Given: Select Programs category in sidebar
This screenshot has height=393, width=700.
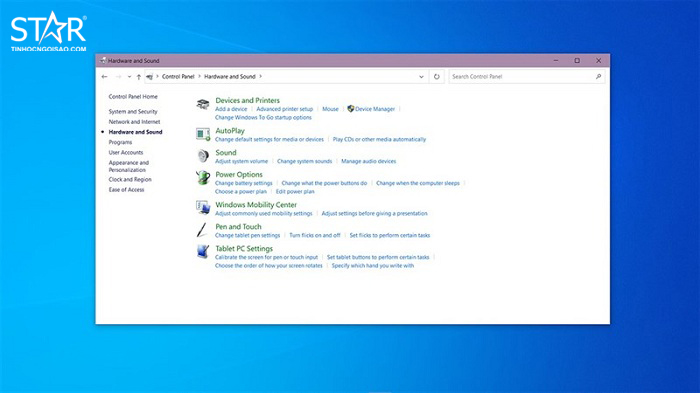Looking at the screenshot, I should (x=121, y=142).
